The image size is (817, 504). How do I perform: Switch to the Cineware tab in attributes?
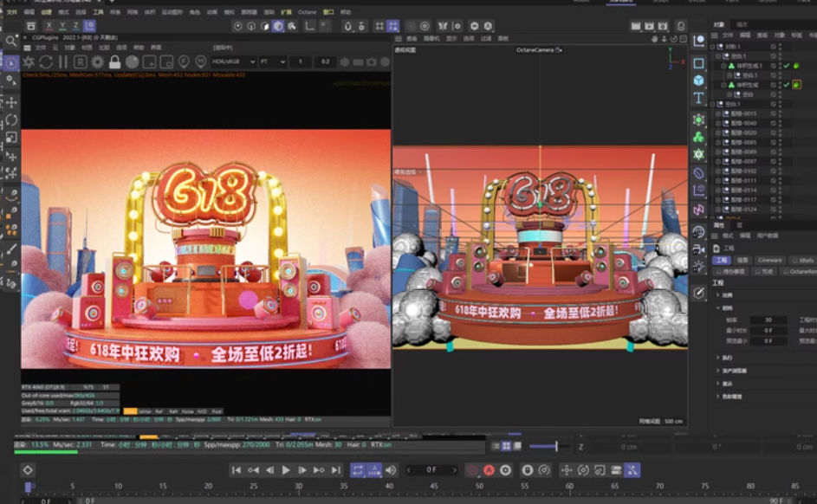[x=769, y=260]
